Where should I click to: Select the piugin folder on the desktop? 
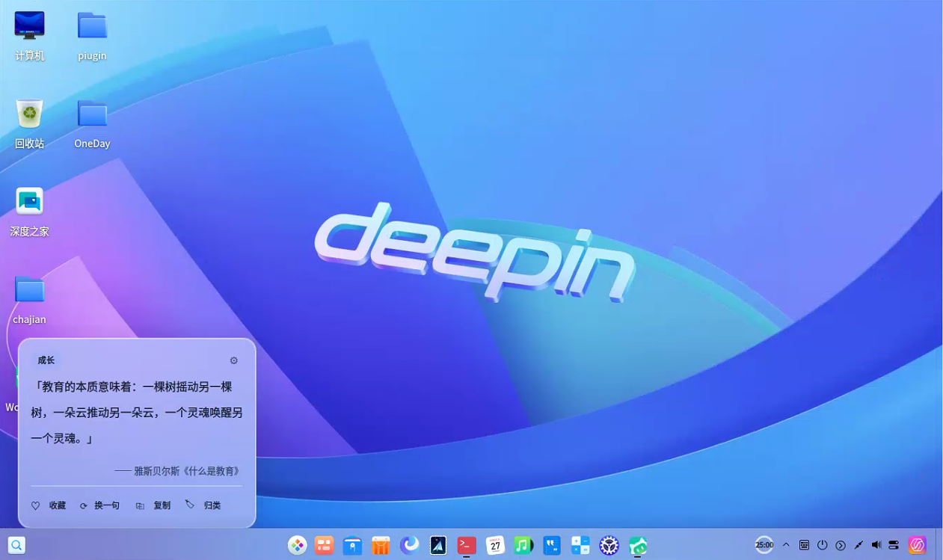(92, 36)
